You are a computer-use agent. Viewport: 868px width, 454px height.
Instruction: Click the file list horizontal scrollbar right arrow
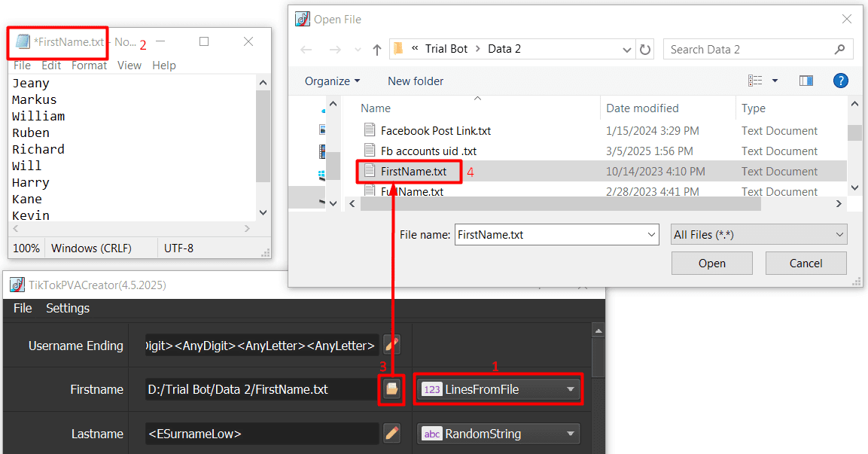click(839, 204)
